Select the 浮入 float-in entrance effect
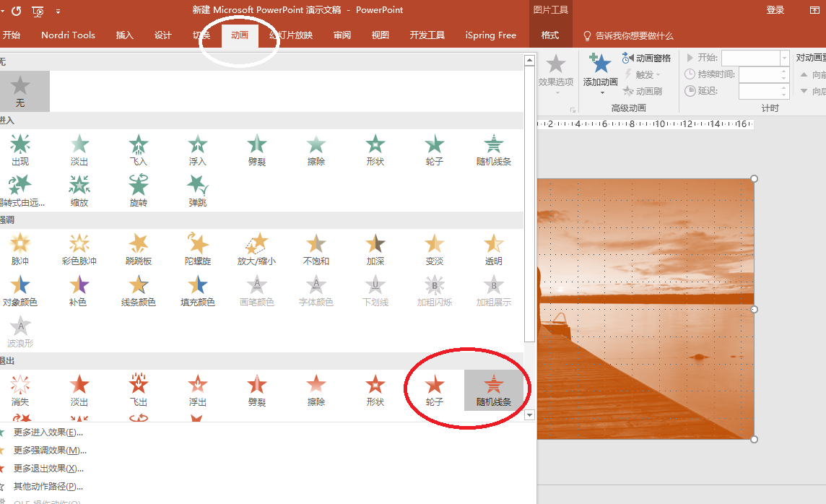 coord(198,150)
